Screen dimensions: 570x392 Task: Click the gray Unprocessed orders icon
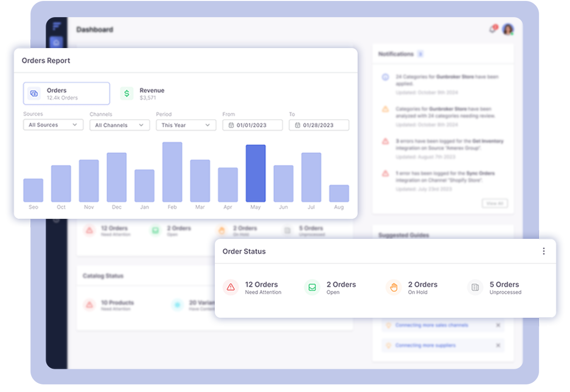[x=475, y=287]
